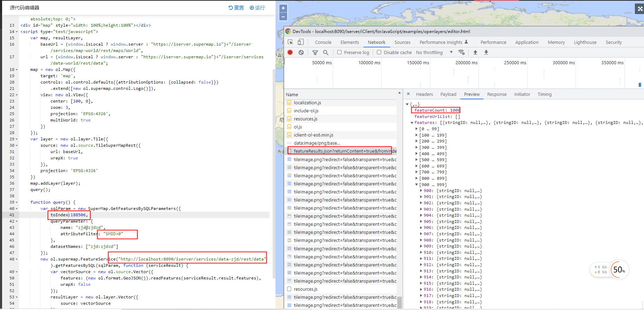Toggle the device toolbar icon
The height and width of the screenshot is (310, 644).
point(300,42)
